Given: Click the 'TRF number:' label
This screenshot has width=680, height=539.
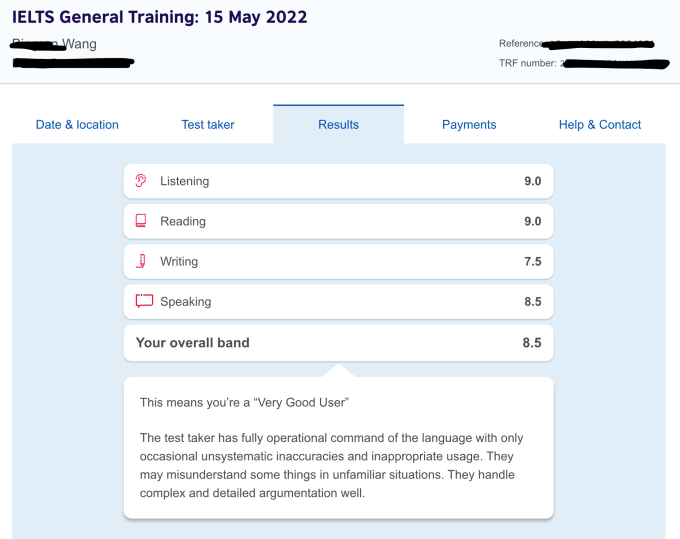Looking at the screenshot, I should coord(527,63).
